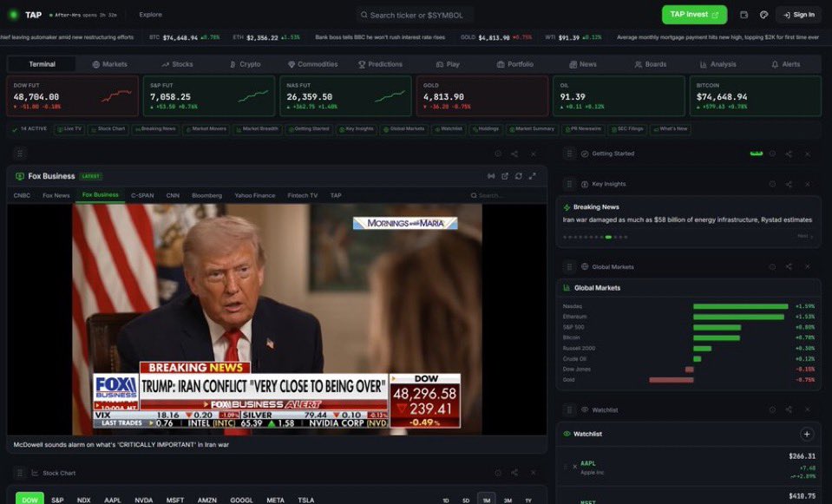Screen dimensions: 832x504
Task: Open info for Stock Chart widget
Action: click(x=498, y=473)
